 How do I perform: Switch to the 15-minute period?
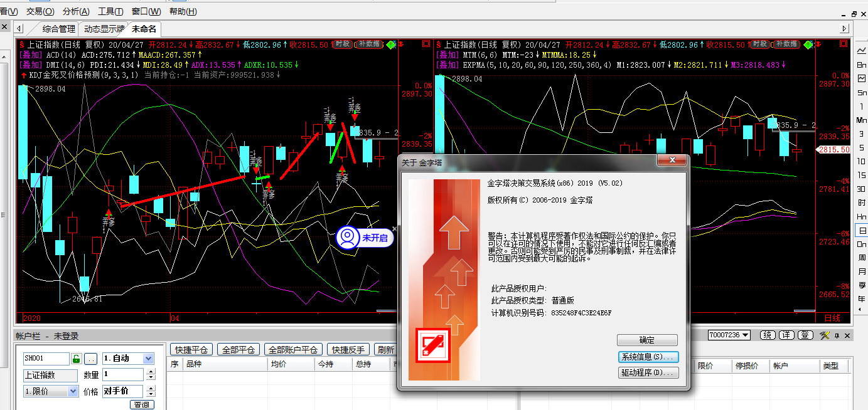862,176
